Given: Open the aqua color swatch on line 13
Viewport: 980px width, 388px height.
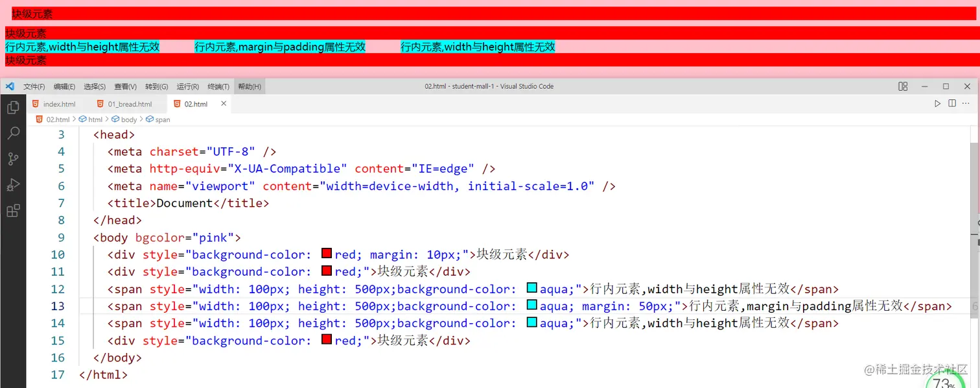Looking at the screenshot, I should (531, 305).
